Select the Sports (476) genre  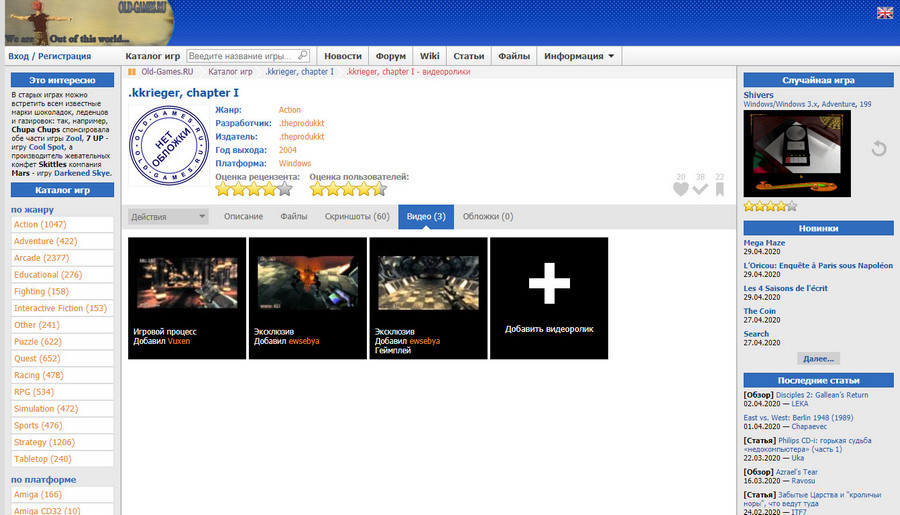coord(62,425)
